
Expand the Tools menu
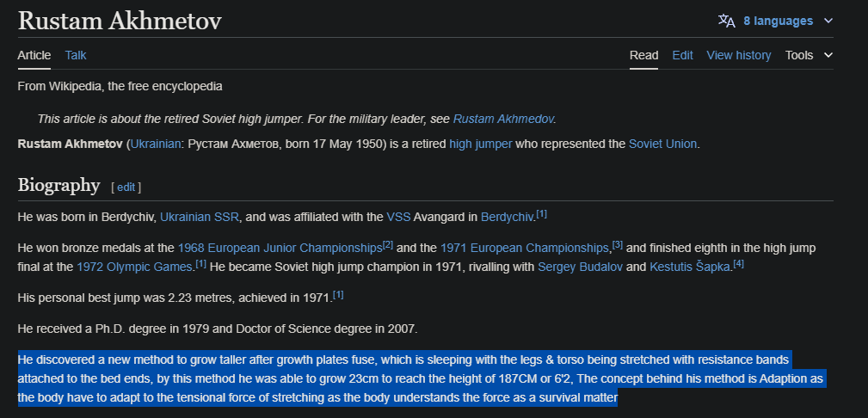point(809,55)
